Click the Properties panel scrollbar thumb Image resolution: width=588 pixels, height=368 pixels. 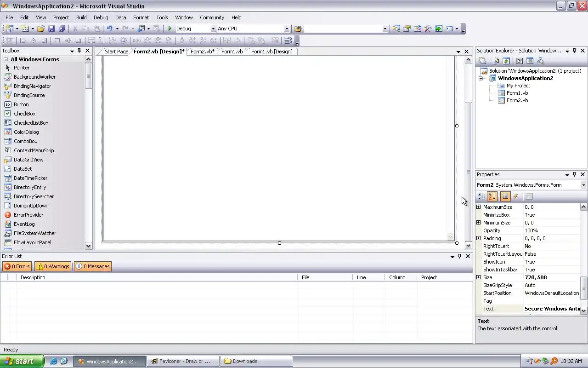(x=584, y=287)
